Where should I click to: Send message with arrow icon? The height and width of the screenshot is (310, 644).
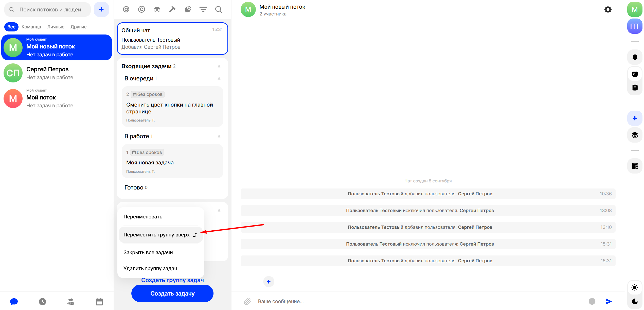(x=609, y=301)
